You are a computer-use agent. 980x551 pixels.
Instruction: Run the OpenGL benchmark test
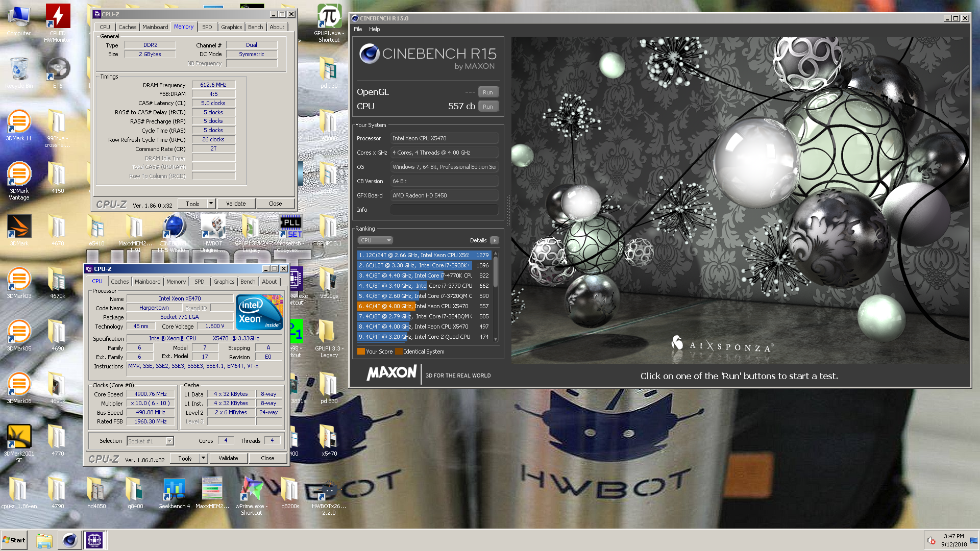point(488,92)
